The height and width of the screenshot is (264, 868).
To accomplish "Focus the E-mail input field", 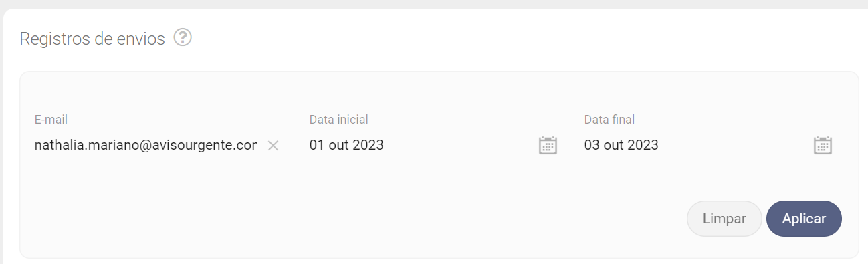I will [x=147, y=145].
